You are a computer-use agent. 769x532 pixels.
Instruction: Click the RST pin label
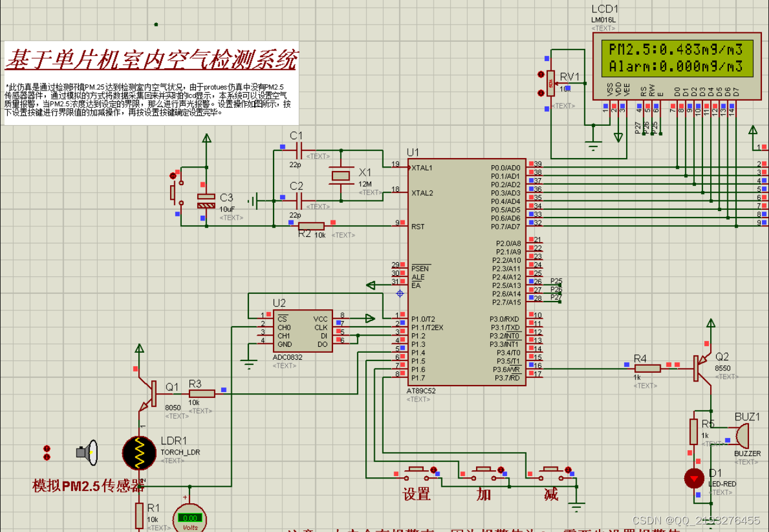418,226
